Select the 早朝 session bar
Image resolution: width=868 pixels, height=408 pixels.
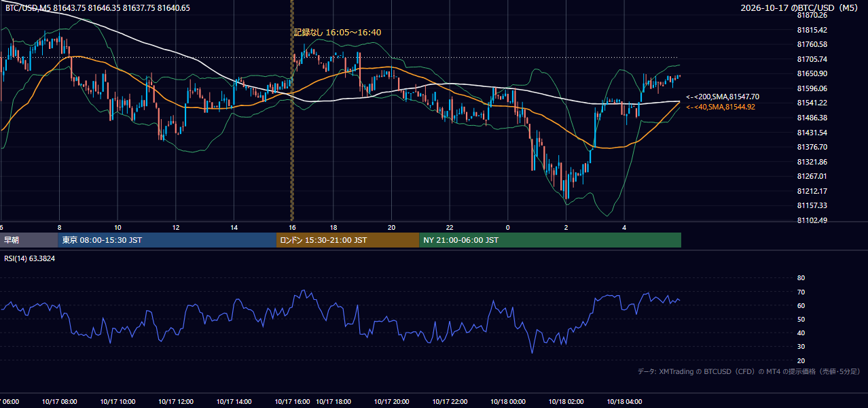coord(29,240)
